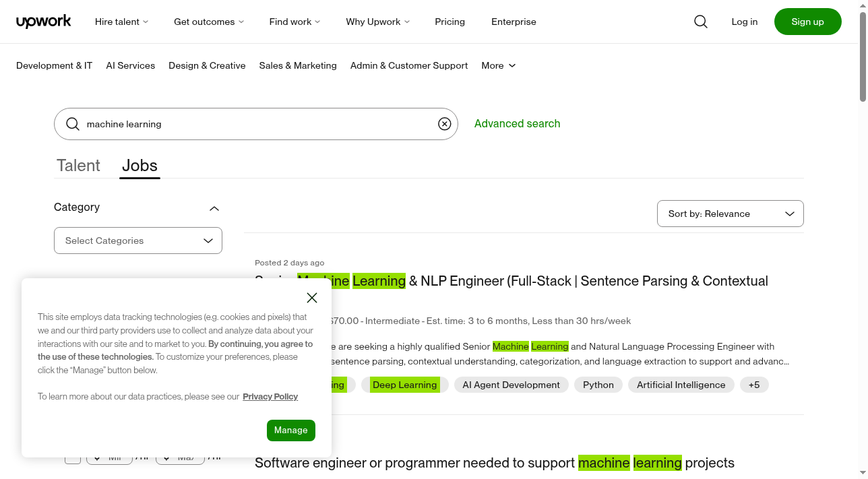The width and height of the screenshot is (868, 479).
Task: Open Sales & Marketing category
Action: point(298,65)
